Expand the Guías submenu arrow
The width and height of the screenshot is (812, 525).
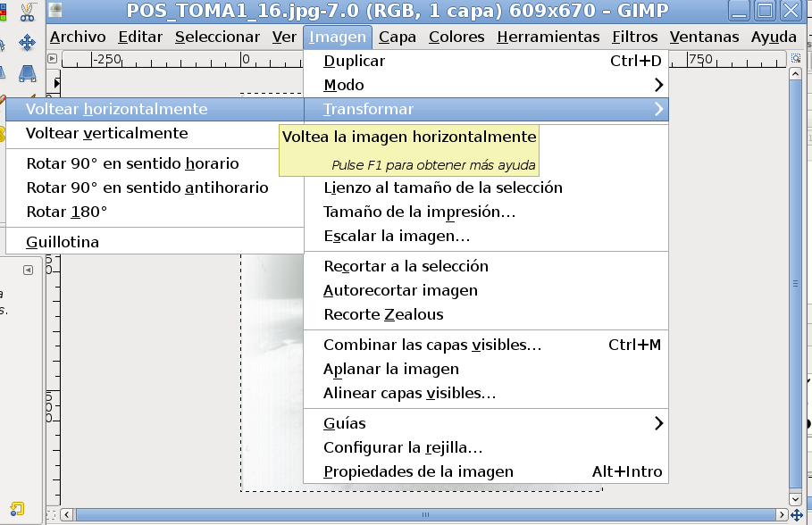tap(658, 423)
